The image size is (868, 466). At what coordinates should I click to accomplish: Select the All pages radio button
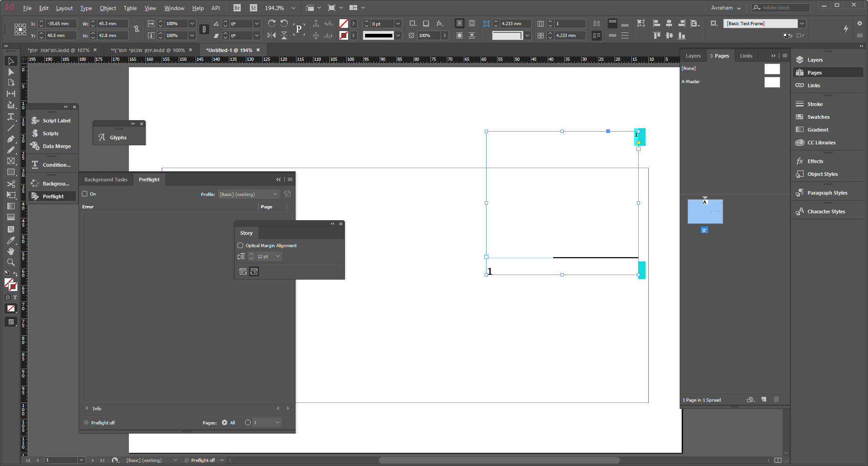click(x=225, y=423)
